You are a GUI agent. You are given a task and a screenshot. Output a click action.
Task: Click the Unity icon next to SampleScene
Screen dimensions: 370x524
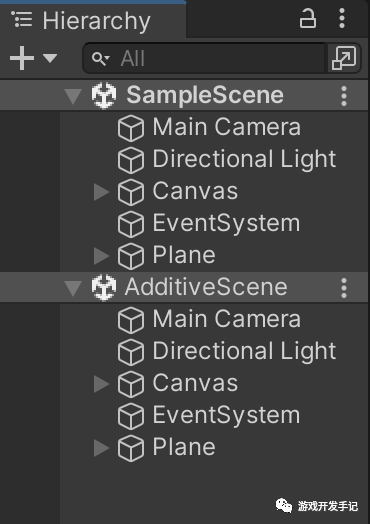click(104, 96)
